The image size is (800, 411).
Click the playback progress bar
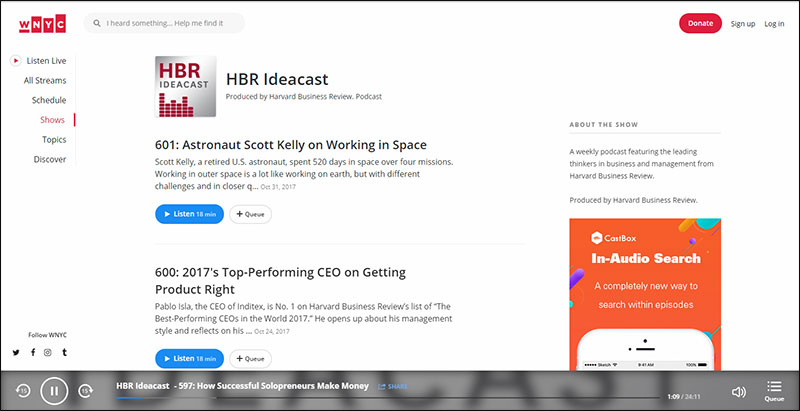click(x=388, y=397)
